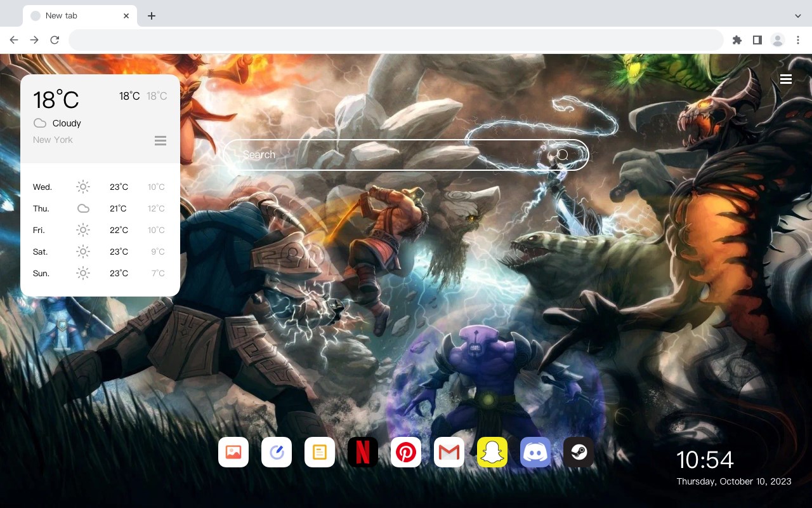Viewport: 812px width, 508px height.
Task: Toggle the browser side panel
Action: (757, 40)
